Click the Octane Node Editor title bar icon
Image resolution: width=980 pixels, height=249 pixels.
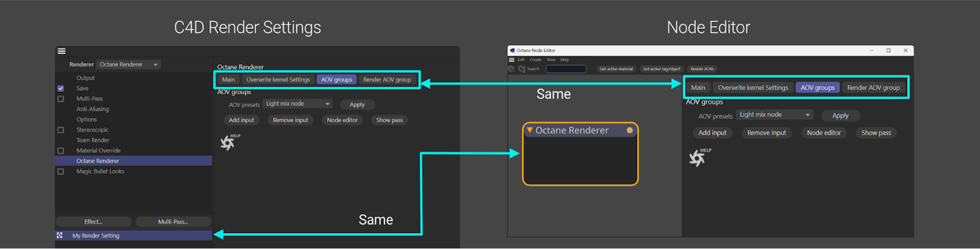pos(512,51)
